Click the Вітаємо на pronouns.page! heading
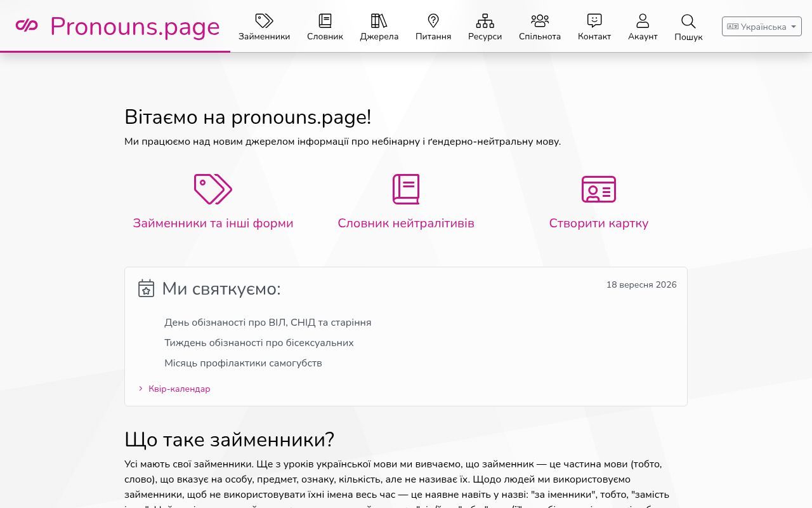The image size is (812, 508). point(247,117)
